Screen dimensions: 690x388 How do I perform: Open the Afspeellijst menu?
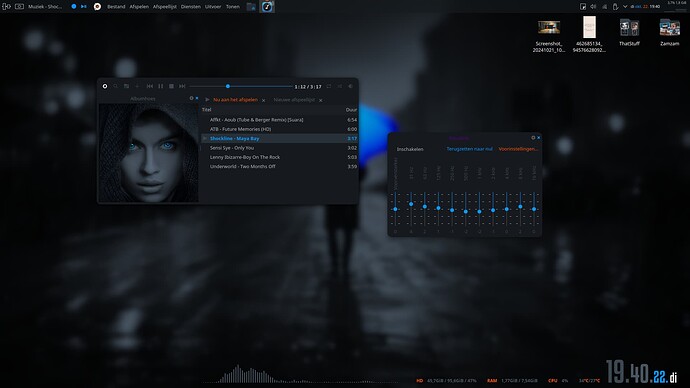165,7
